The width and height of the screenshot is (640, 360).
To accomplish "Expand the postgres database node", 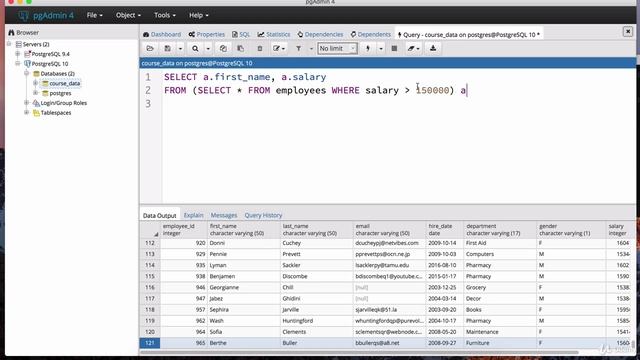I will [x=36, y=93].
